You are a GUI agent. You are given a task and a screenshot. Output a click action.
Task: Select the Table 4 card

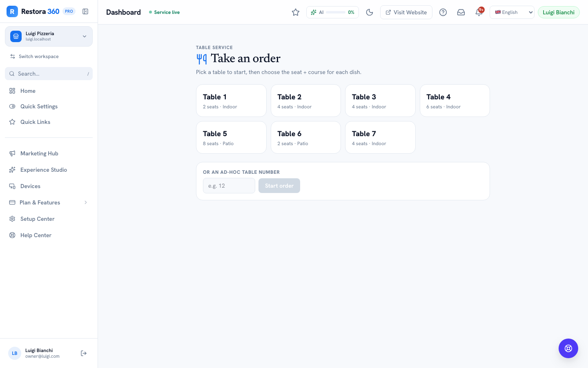pyautogui.click(x=455, y=101)
